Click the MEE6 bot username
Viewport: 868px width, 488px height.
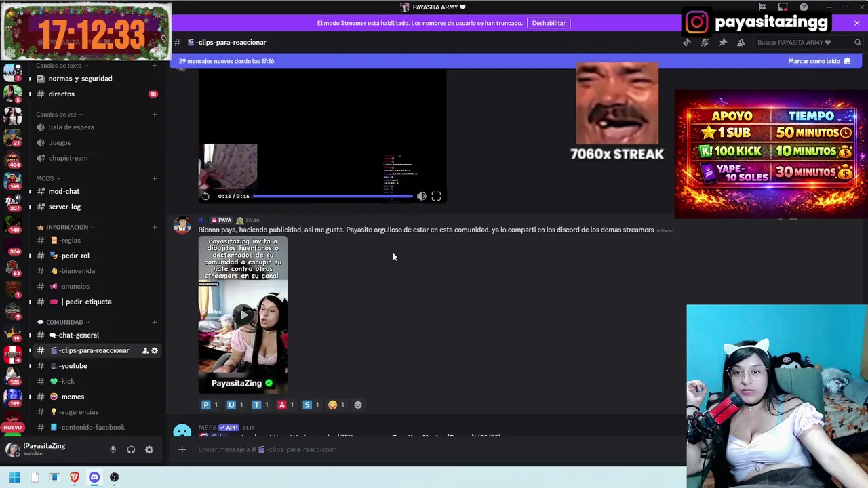[208, 428]
